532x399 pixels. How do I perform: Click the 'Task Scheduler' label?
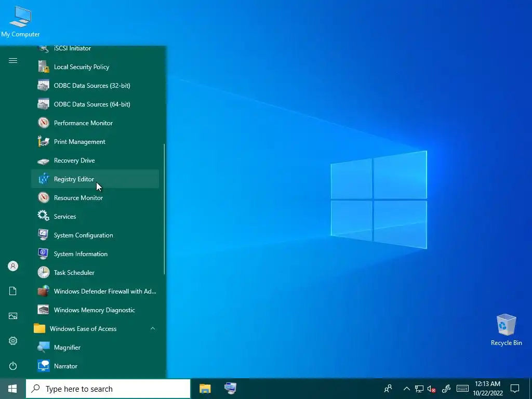click(74, 272)
